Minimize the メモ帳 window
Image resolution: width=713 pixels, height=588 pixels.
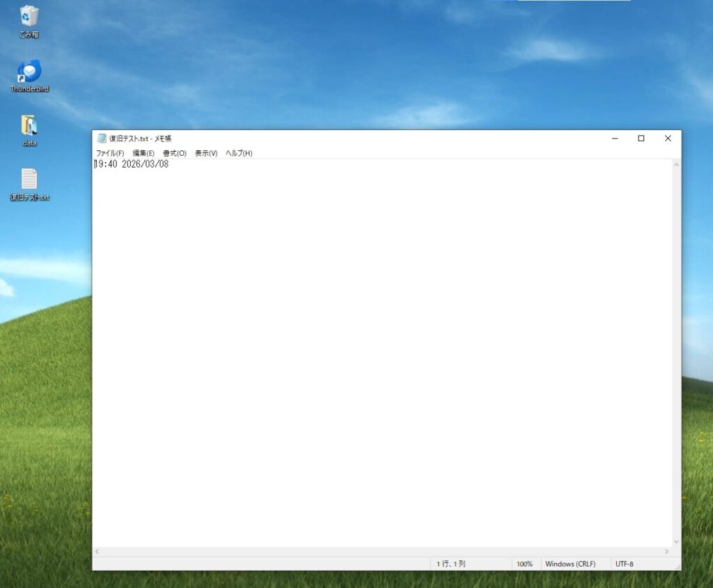[x=615, y=138]
